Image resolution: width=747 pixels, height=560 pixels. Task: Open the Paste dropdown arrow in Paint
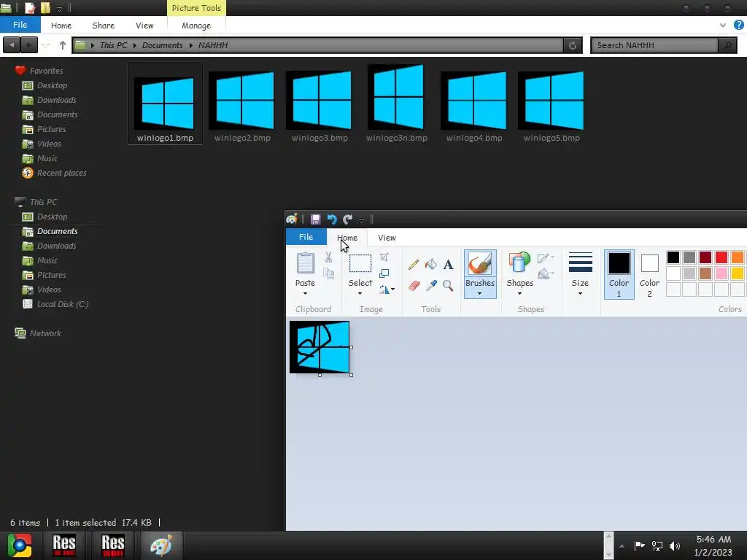click(305, 293)
